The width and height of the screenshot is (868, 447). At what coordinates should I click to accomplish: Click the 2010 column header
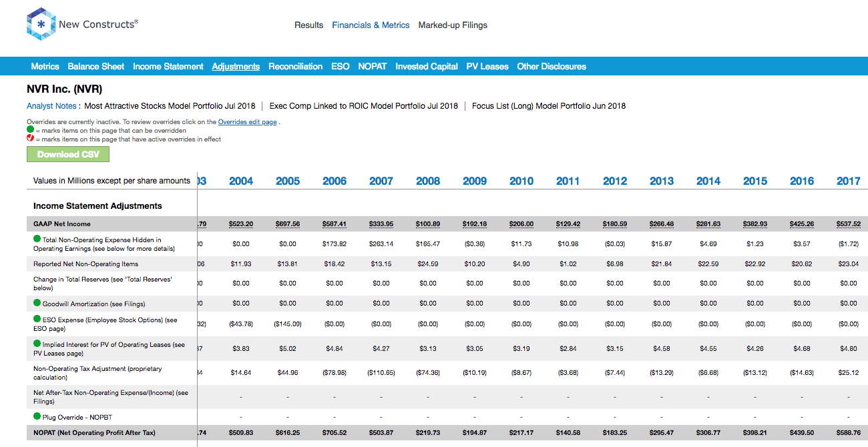pyautogui.click(x=521, y=181)
